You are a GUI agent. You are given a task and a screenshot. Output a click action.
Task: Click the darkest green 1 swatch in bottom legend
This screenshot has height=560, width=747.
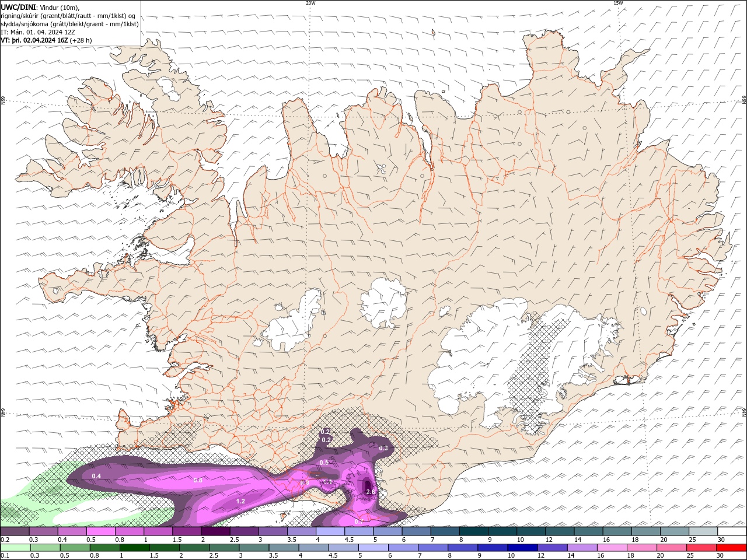tap(134, 548)
